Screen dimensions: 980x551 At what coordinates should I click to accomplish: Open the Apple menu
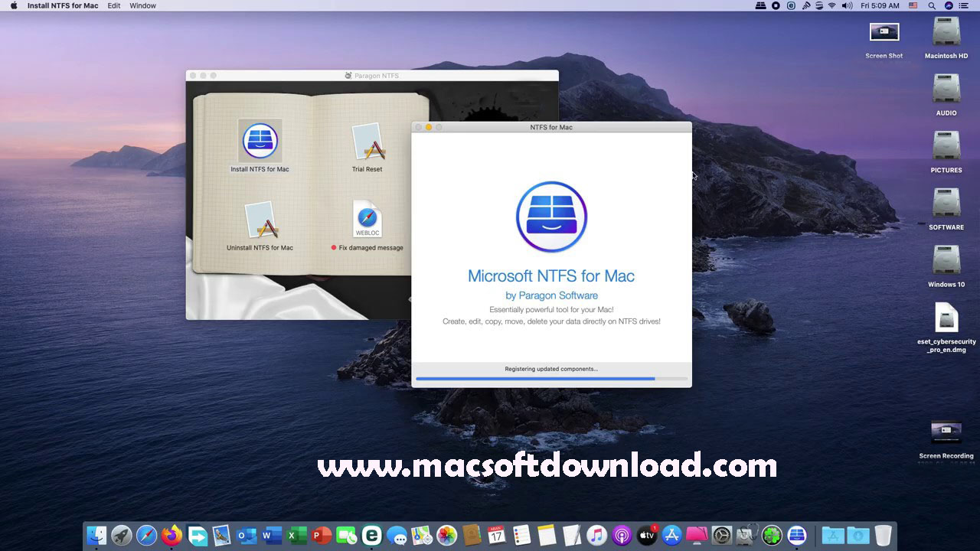point(13,5)
